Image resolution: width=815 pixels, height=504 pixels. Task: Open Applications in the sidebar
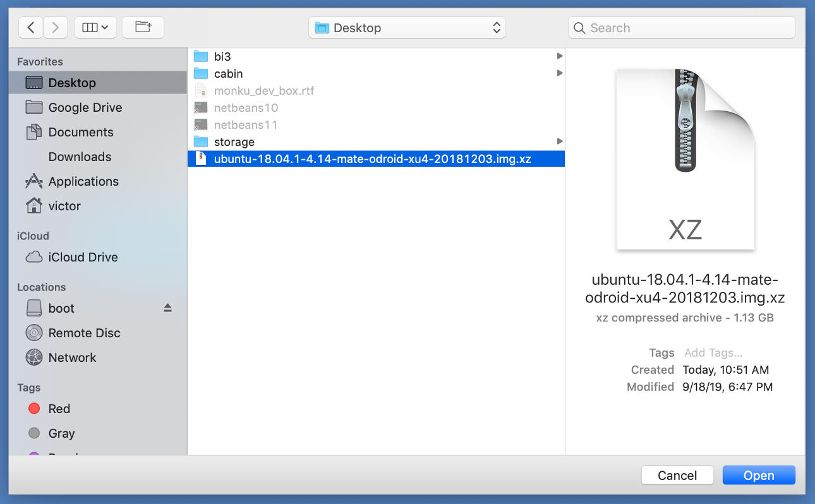pos(83,181)
